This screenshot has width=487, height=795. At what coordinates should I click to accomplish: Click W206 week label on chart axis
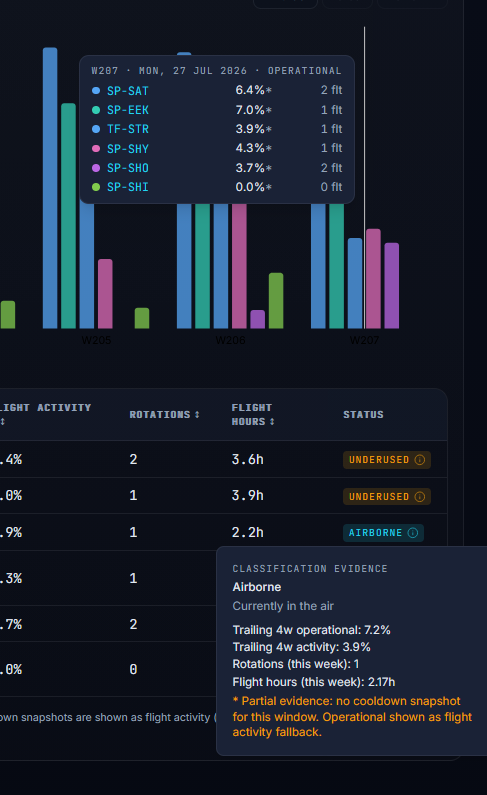pyautogui.click(x=231, y=340)
